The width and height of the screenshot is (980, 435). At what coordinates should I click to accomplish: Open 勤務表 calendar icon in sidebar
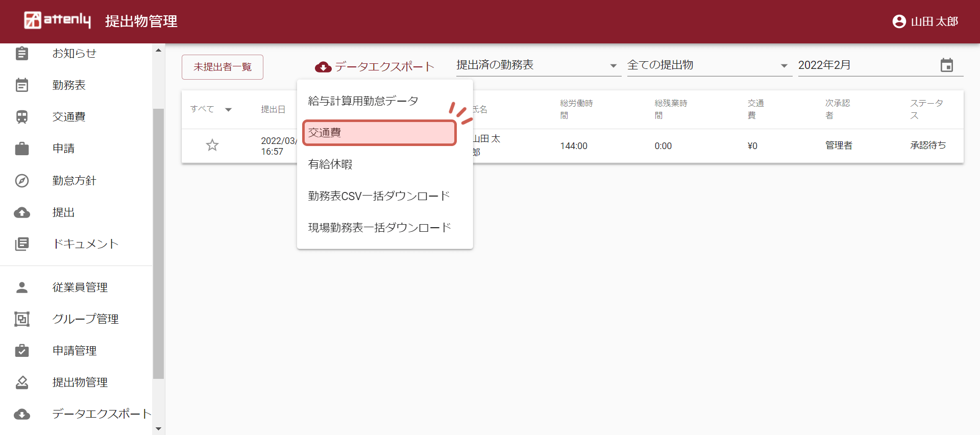(x=21, y=85)
